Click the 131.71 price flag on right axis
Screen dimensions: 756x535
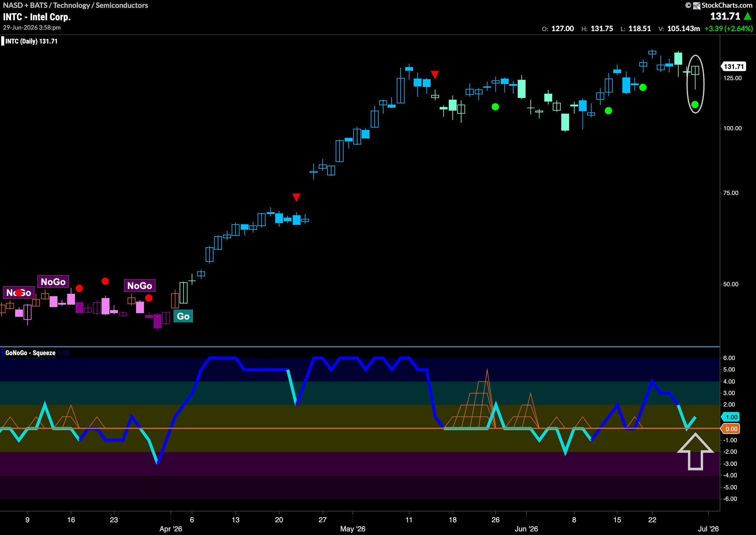pyautogui.click(x=734, y=66)
